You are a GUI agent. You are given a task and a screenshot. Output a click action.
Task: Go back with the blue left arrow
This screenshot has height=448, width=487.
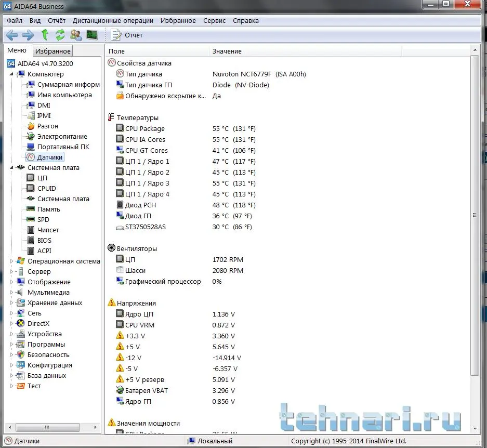click(x=12, y=35)
